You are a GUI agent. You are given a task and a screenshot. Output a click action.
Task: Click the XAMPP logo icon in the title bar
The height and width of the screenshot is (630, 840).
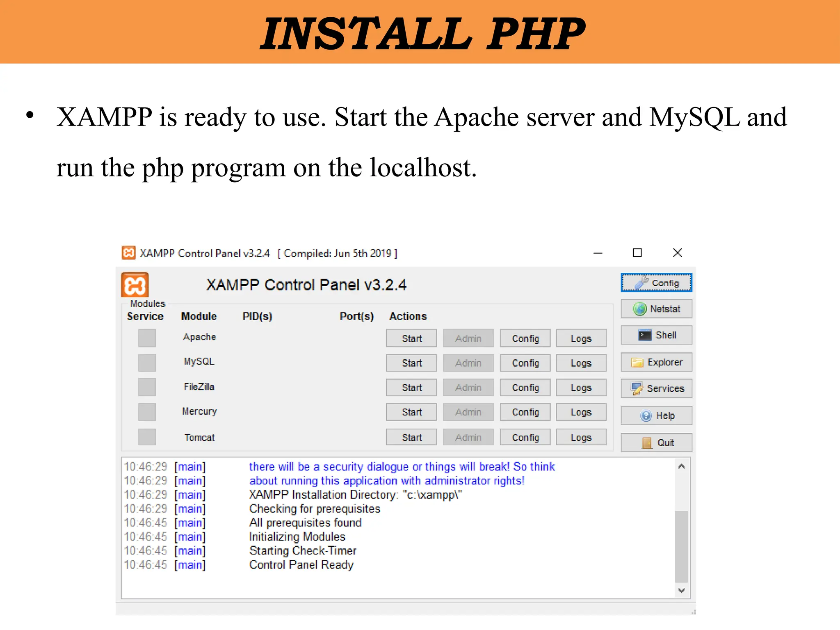[x=128, y=253]
